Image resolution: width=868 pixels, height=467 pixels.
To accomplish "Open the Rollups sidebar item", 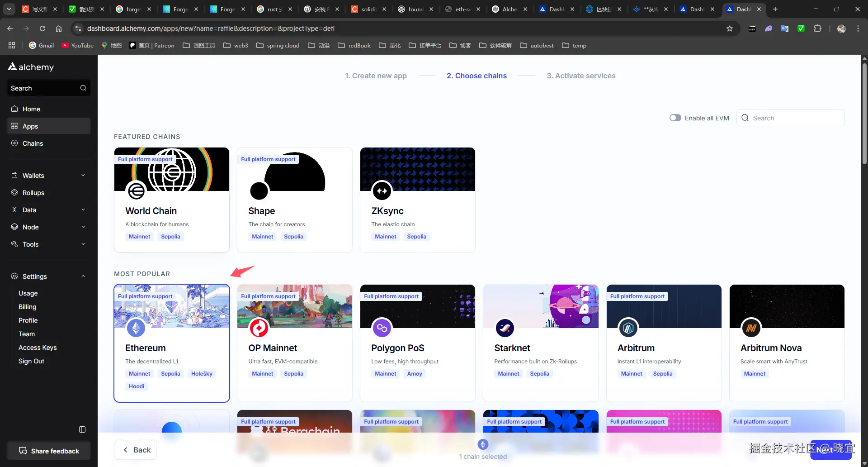I will coord(49,193).
